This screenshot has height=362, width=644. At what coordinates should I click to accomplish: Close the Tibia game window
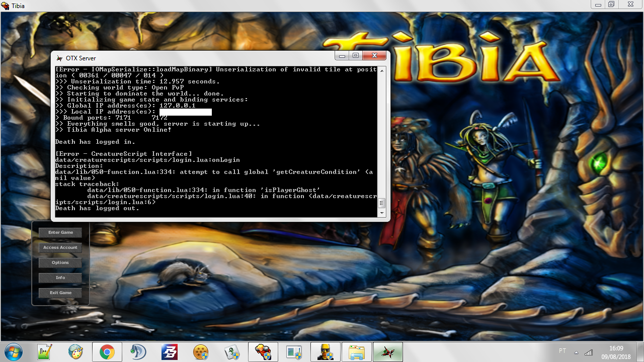[629, 4]
